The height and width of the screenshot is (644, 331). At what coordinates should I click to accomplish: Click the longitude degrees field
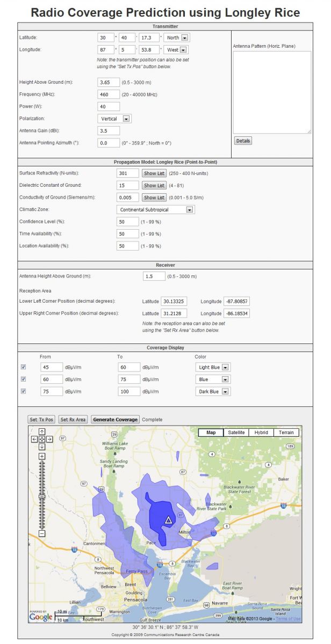(x=106, y=49)
